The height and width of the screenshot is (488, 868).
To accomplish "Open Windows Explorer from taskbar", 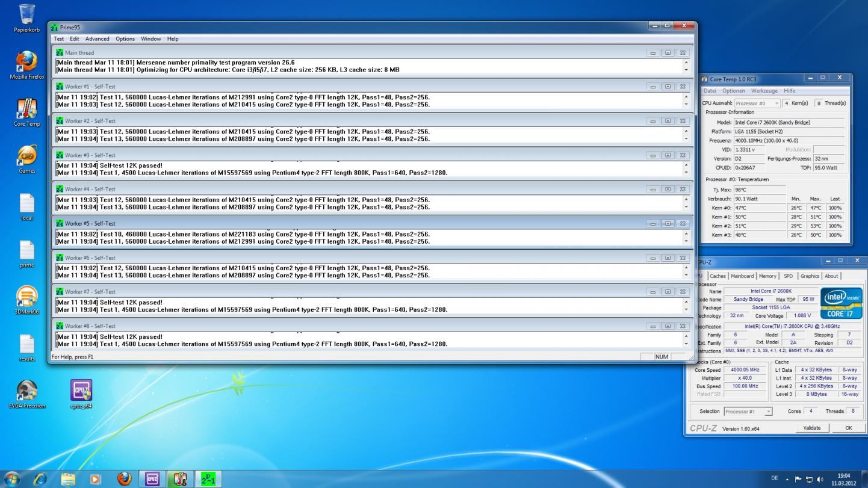I will 68,479.
